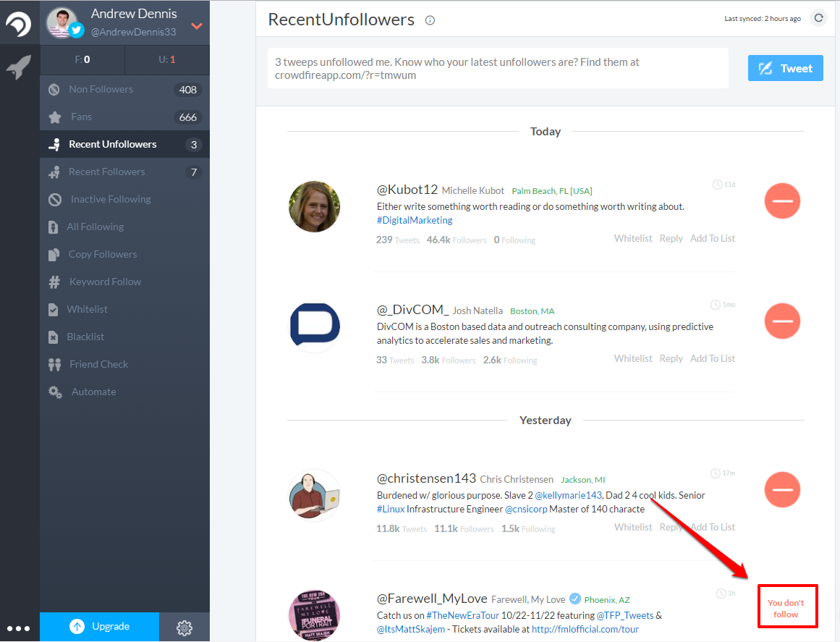Click the refresh sync icon

tap(818, 18)
